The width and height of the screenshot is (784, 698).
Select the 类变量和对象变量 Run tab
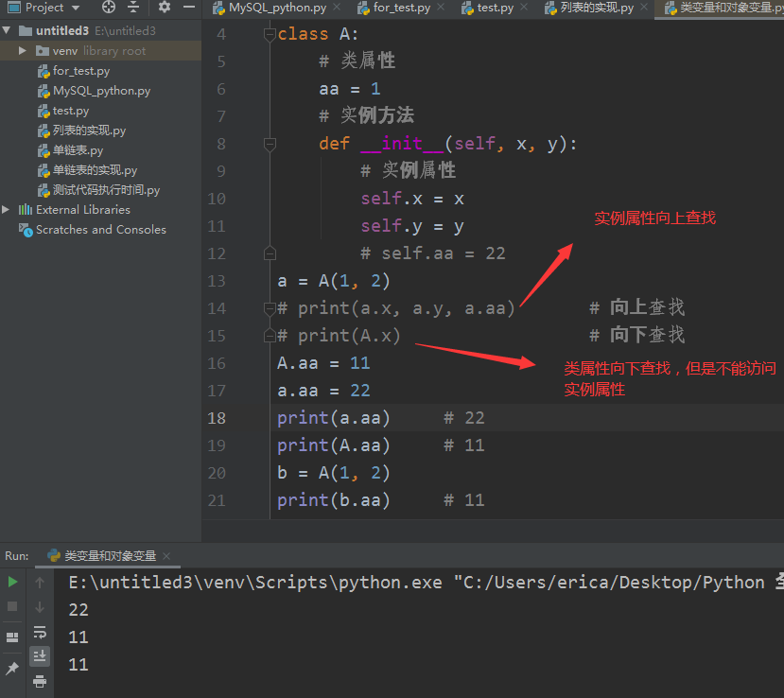[x=110, y=556]
